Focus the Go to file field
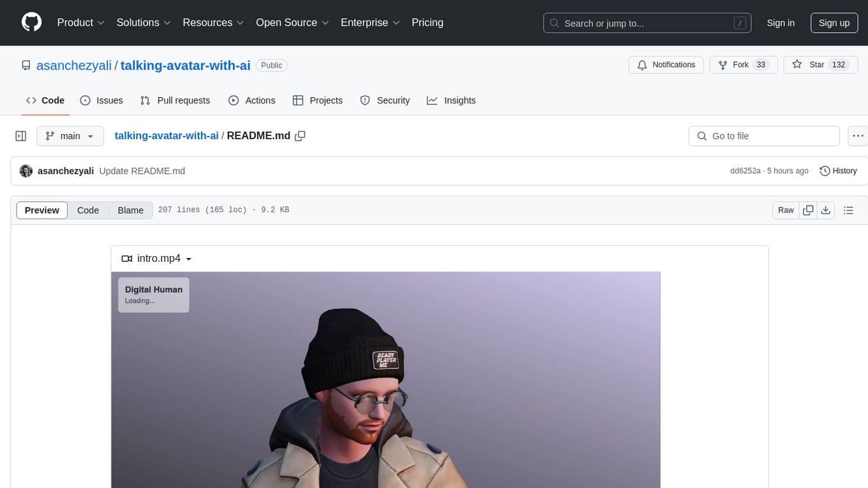The width and height of the screenshot is (868, 488). pos(764,136)
